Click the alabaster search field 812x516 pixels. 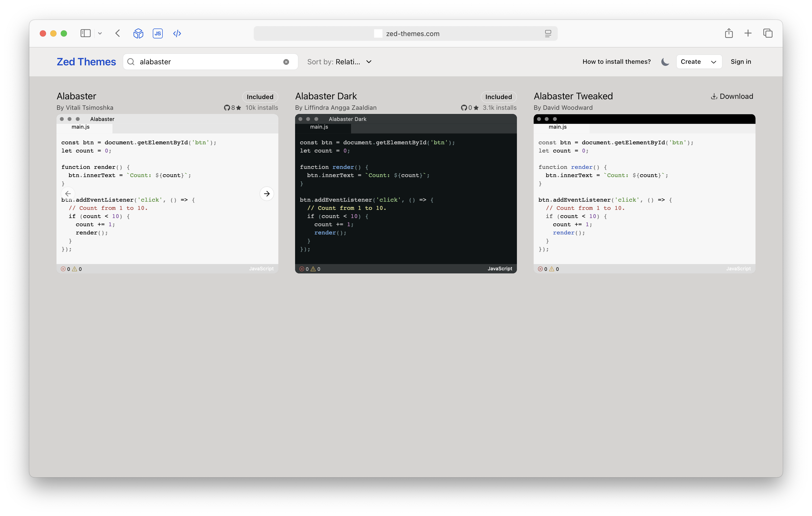(210, 62)
